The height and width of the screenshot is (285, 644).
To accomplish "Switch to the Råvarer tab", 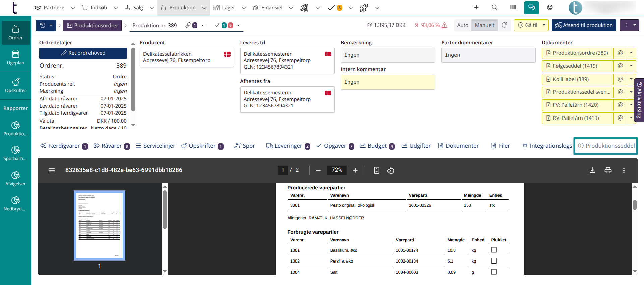I will (111, 146).
